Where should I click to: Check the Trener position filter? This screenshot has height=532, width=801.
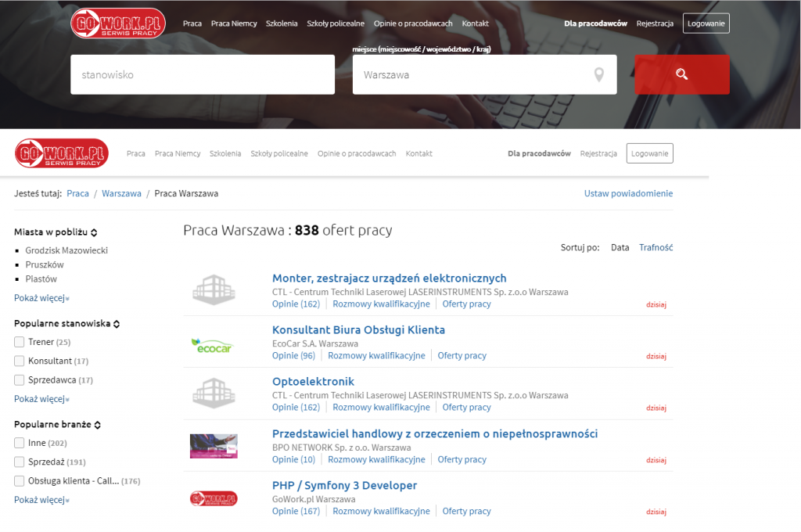point(20,342)
